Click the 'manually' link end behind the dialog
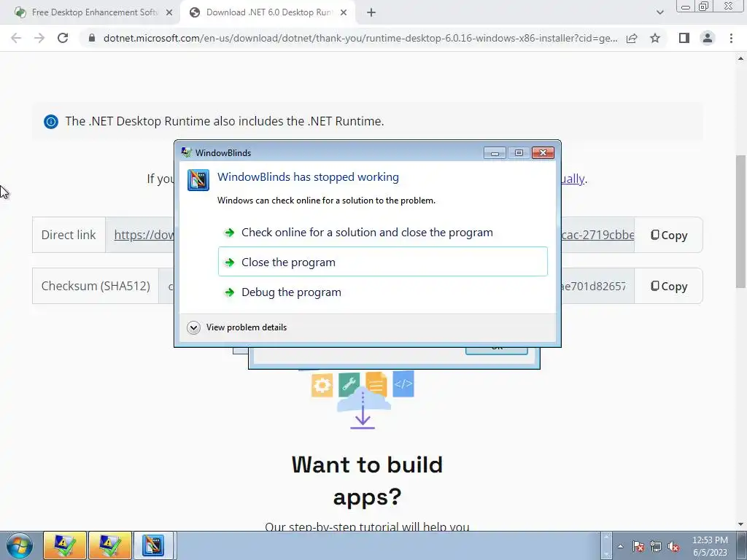The height and width of the screenshot is (560, 747). 573,179
